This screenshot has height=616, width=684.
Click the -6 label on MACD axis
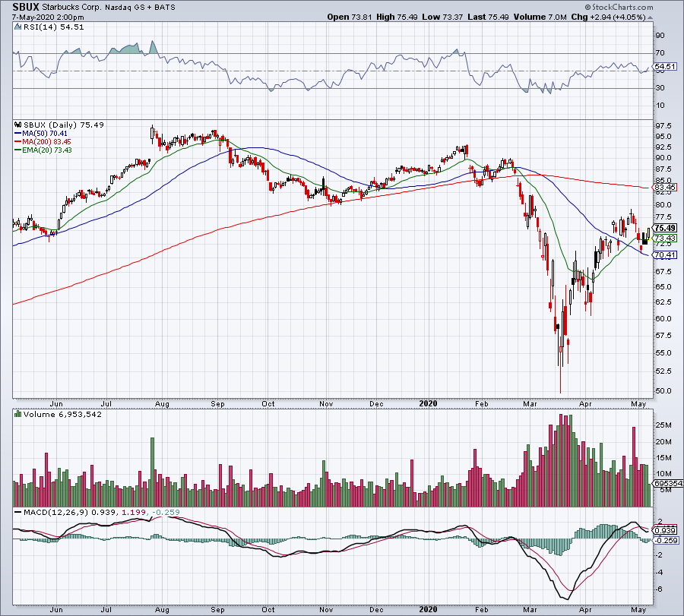point(660,589)
